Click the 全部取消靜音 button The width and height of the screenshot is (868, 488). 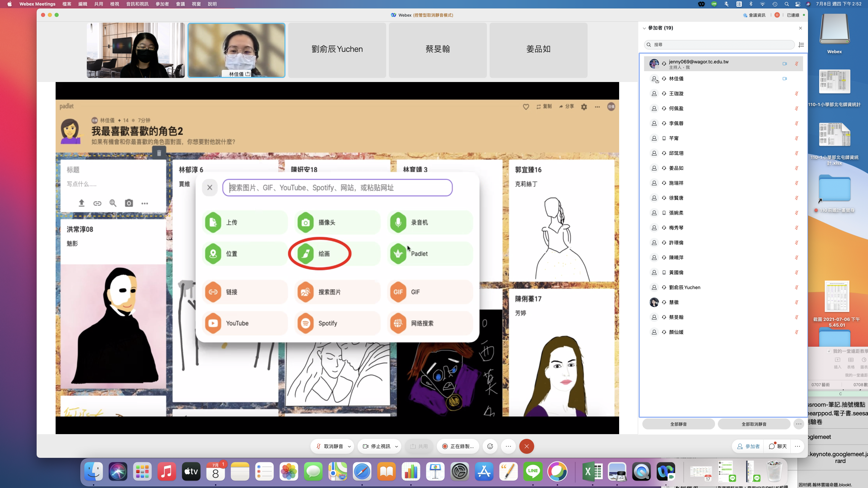754,424
